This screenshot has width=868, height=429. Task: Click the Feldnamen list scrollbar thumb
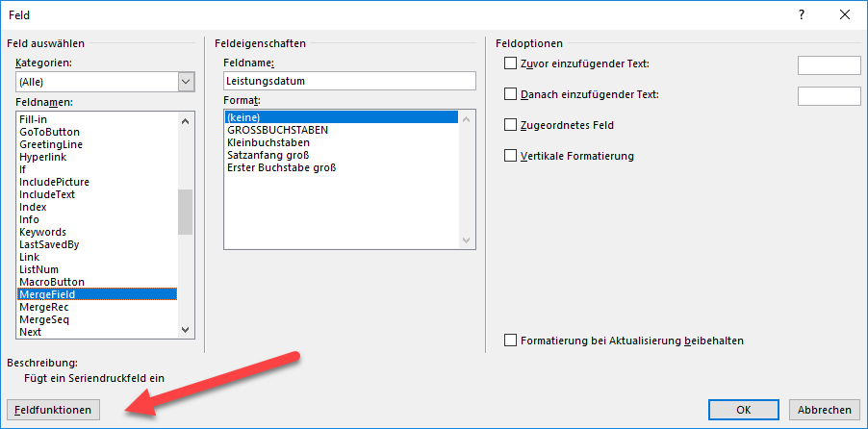(186, 212)
